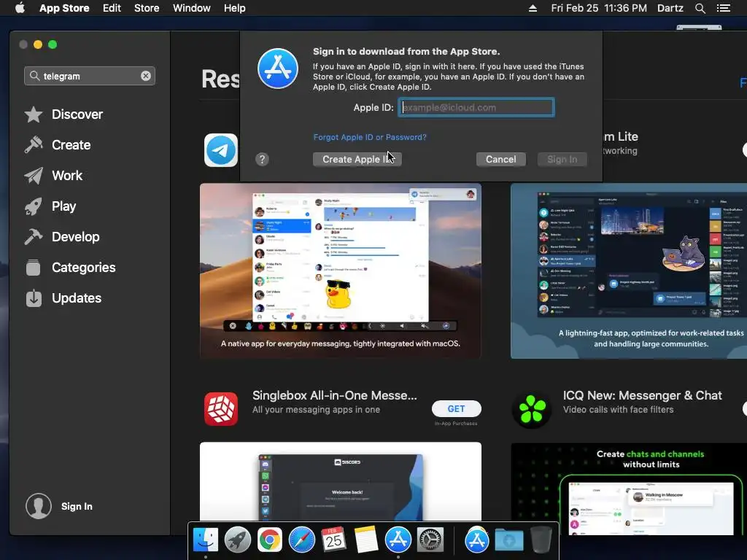The image size is (747, 560).
Task: Open the dialog help question mark
Action: [262, 160]
